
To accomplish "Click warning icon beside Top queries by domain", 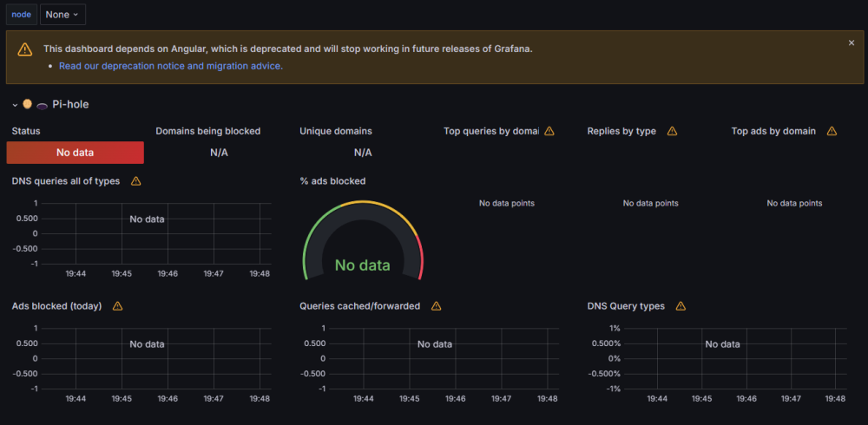I will [x=549, y=131].
